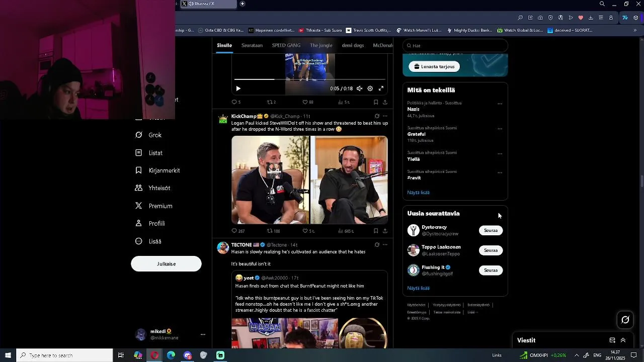Screen dimensions: 644x362
Task: Show hidden system tray icons
Action: coord(577,355)
